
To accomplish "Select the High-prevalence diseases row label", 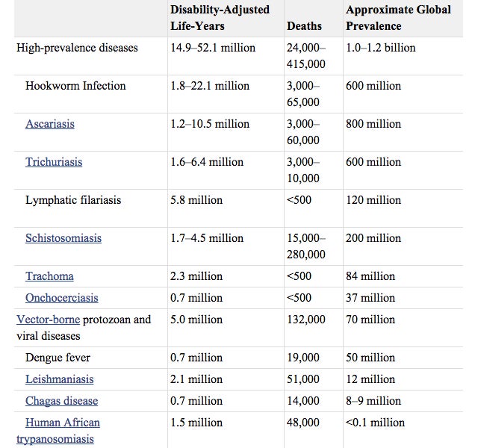I will point(77,48).
